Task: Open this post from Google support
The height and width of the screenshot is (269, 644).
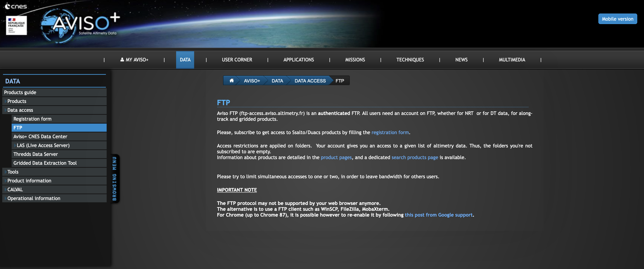Action: pyautogui.click(x=438, y=215)
